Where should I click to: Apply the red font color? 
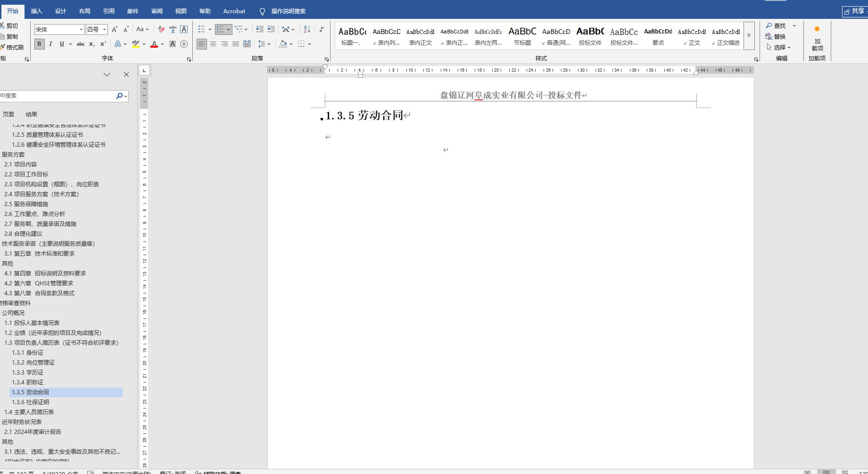tap(154, 44)
